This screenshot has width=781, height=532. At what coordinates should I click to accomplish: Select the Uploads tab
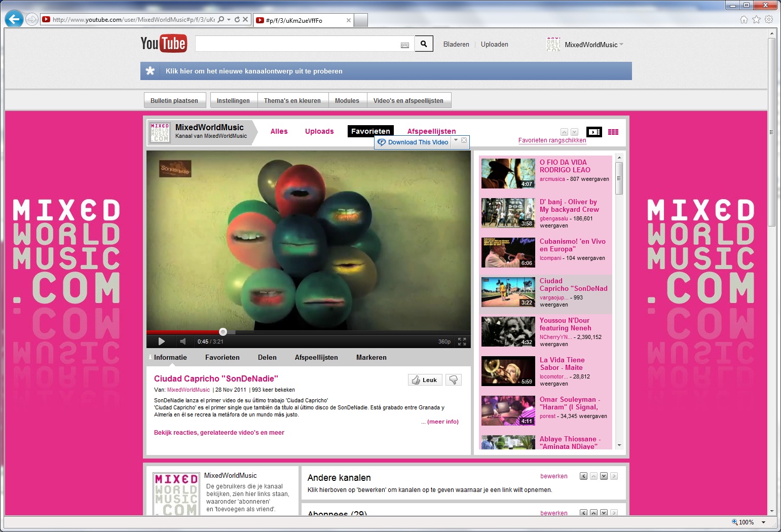(319, 131)
